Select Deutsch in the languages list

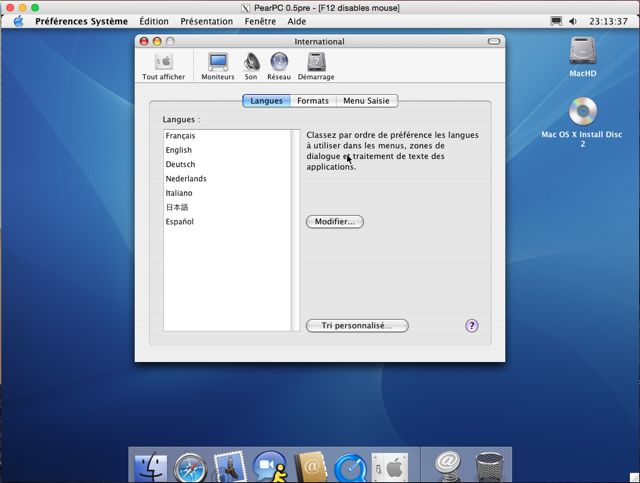pos(227,165)
